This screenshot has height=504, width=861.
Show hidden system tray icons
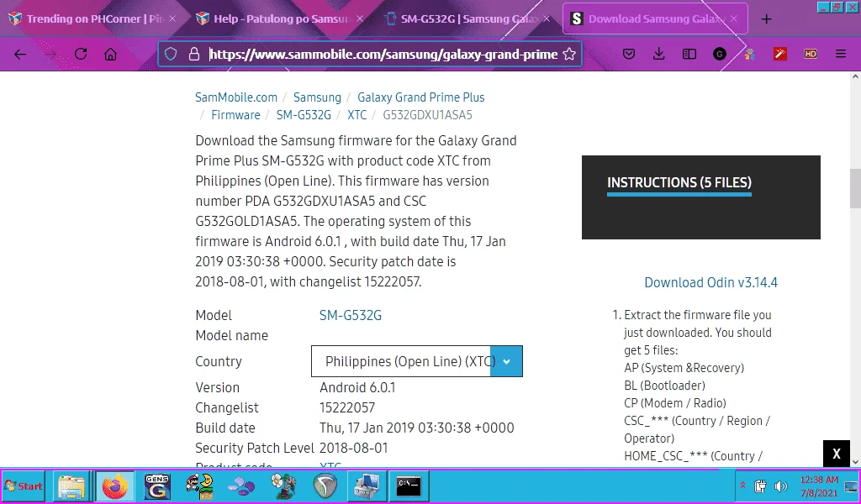742,486
